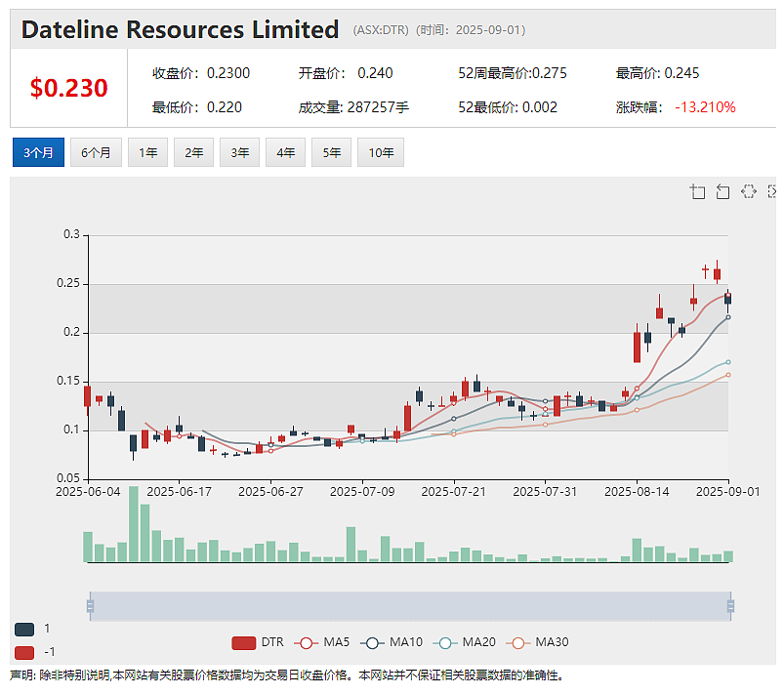The width and height of the screenshot is (784, 695).
Task: Show the 10年 chart range
Action: point(381,152)
